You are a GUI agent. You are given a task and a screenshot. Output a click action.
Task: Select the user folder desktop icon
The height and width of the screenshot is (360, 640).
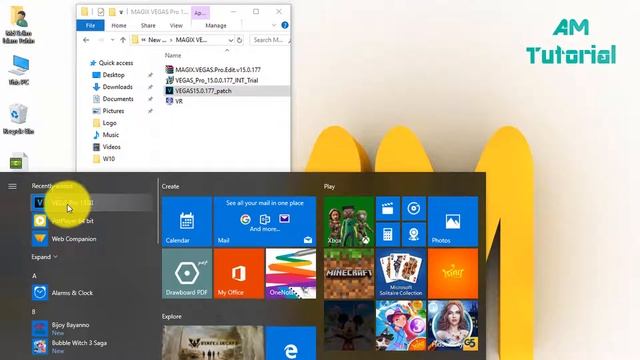(x=19, y=25)
